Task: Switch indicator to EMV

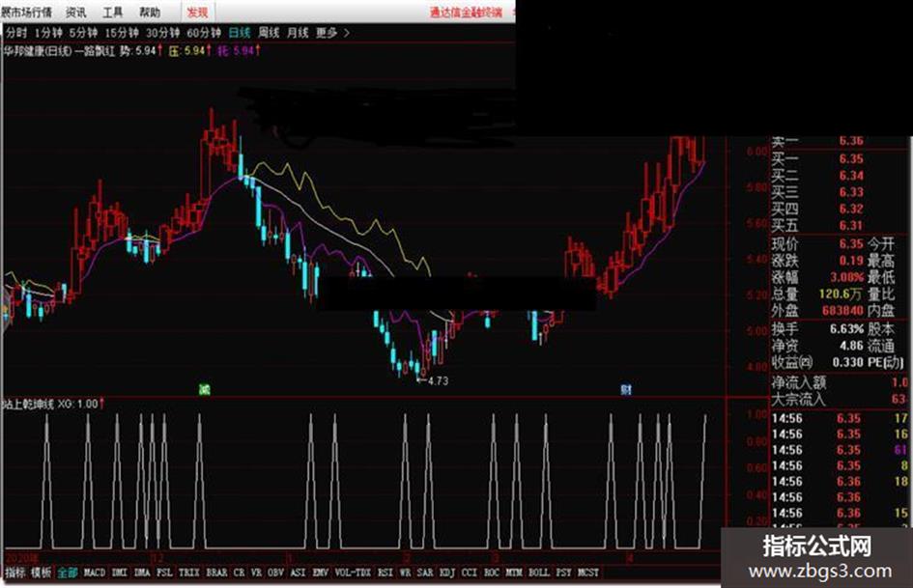Action: point(320,573)
